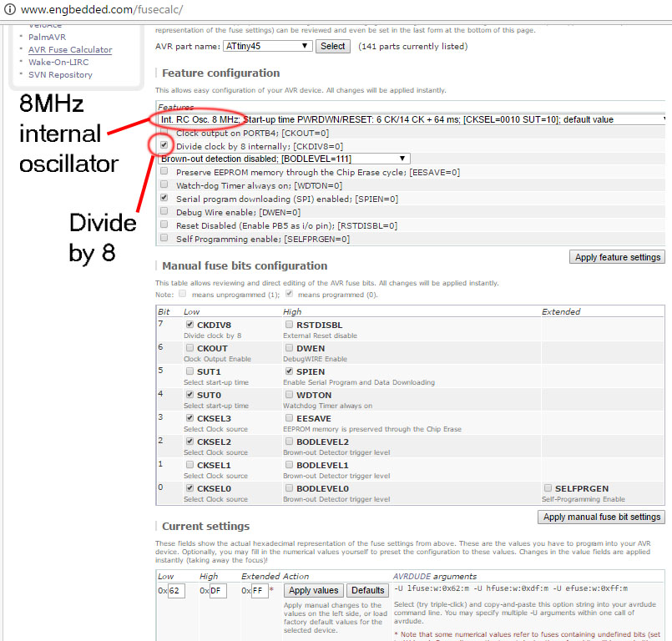Click the 'Manual fuse bits configuration' heading
Screen dimensions: 672x641
click(x=245, y=265)
